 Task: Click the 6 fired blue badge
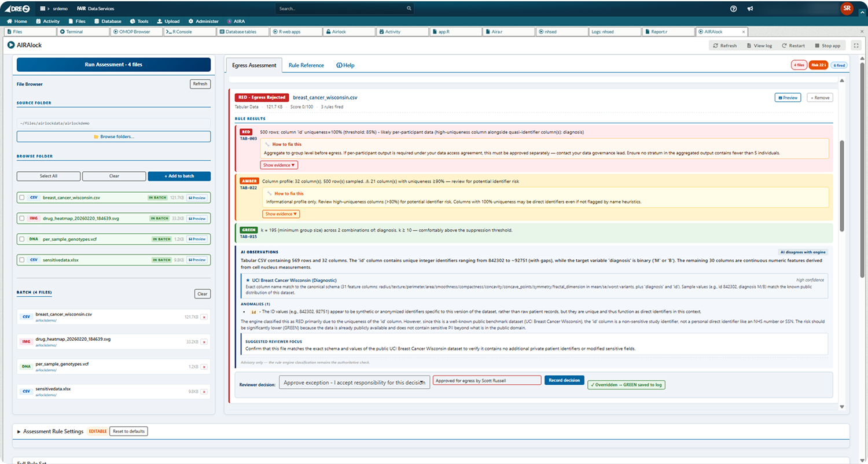839,65
